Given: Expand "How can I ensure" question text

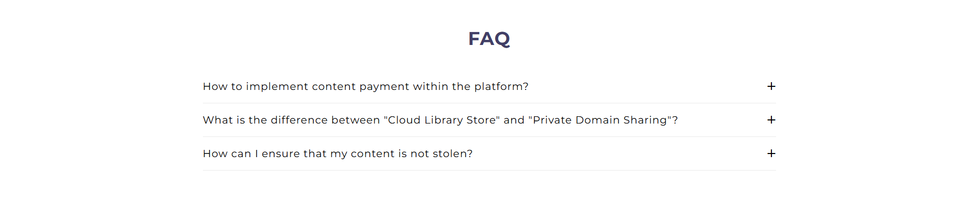Looking at the screenshot, I should [338, 154].
